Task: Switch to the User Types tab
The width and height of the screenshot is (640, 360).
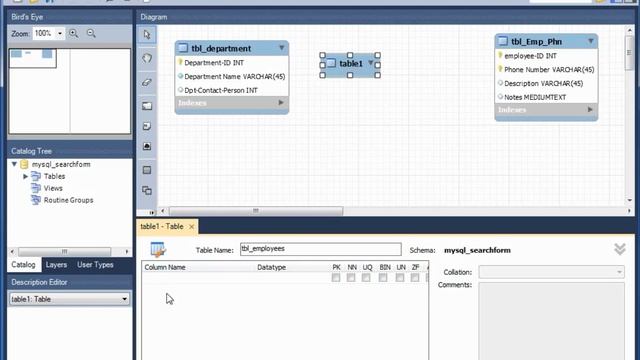Action: (95, 265)
